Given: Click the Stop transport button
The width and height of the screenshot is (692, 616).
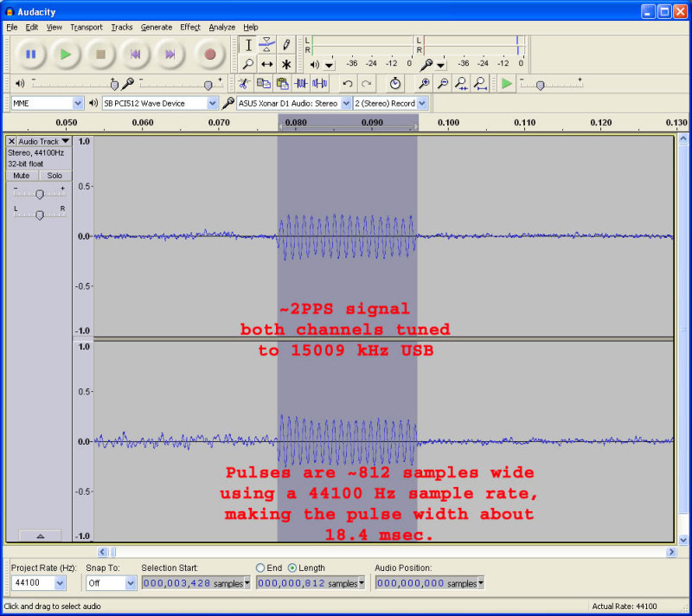Looking at the screenshot, I should coord(100,55).
